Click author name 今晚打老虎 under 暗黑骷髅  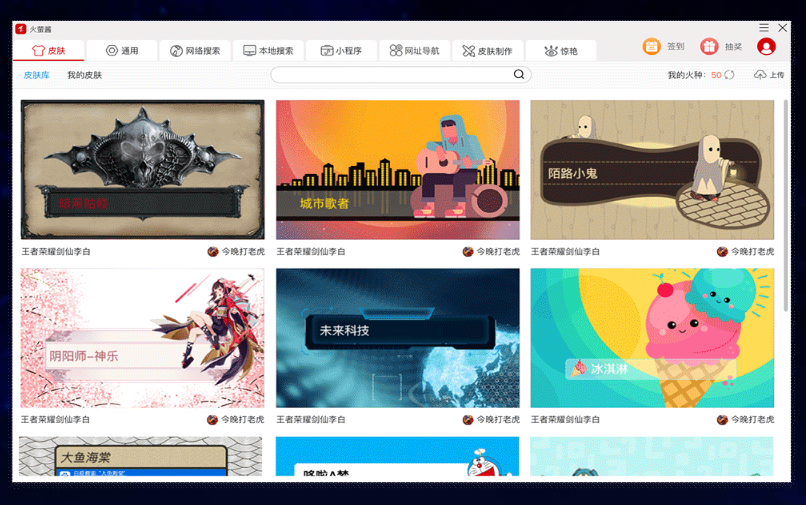point(243,251)
